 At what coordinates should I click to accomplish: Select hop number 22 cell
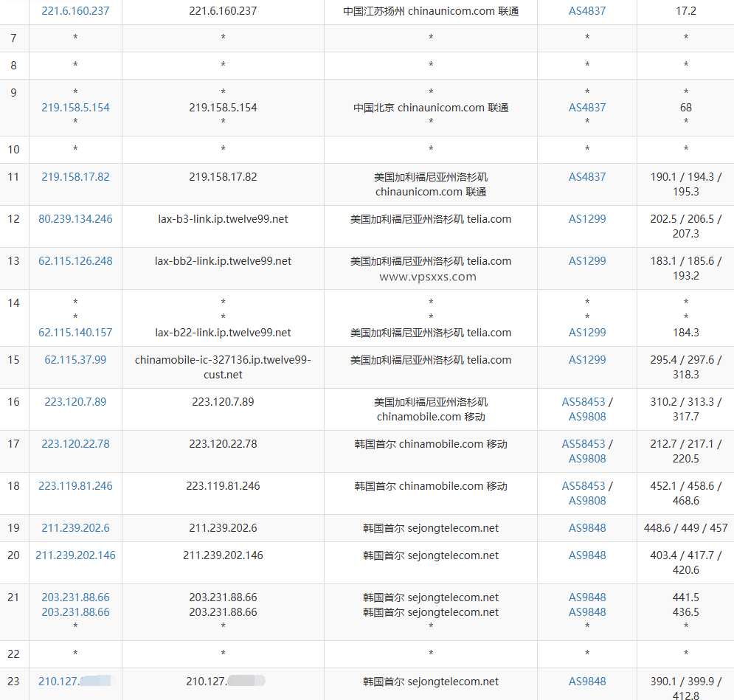pos(14,654)
